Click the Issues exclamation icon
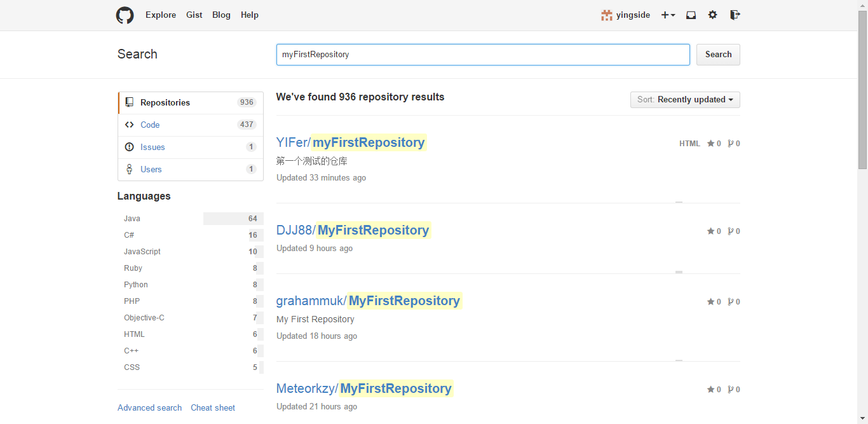 tap(130, 147)
